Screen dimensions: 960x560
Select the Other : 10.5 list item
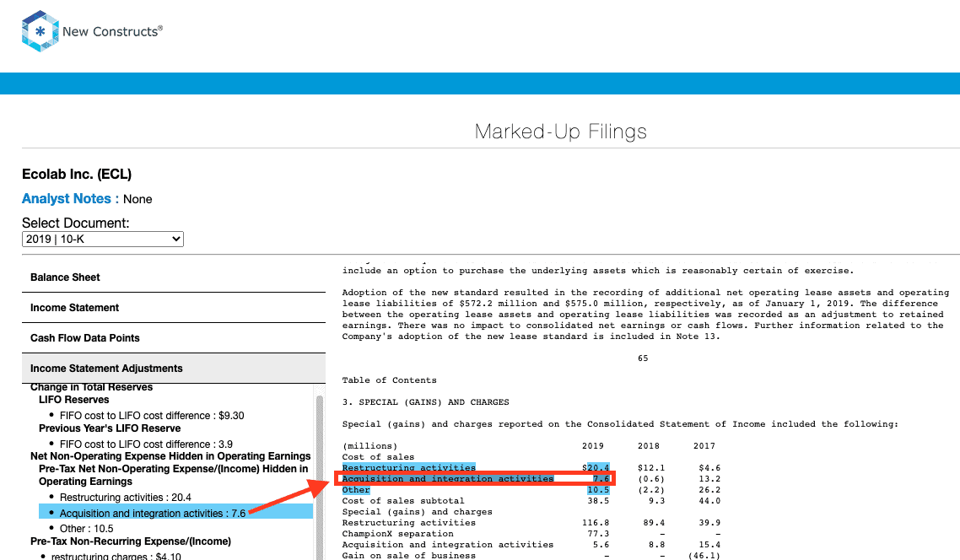(x=86, y=529)
